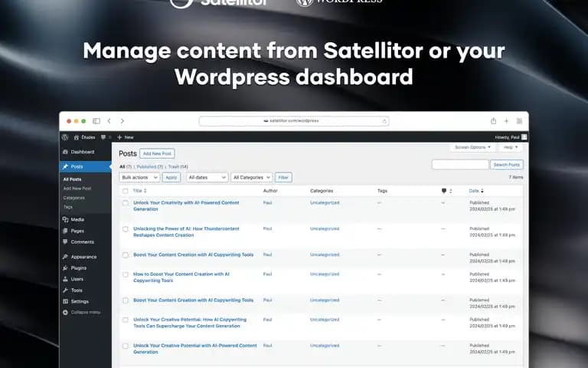Open Add New Post submenu item
This screenshot has height=368, width=588.
pyautogui.click(x=77, y=189)
